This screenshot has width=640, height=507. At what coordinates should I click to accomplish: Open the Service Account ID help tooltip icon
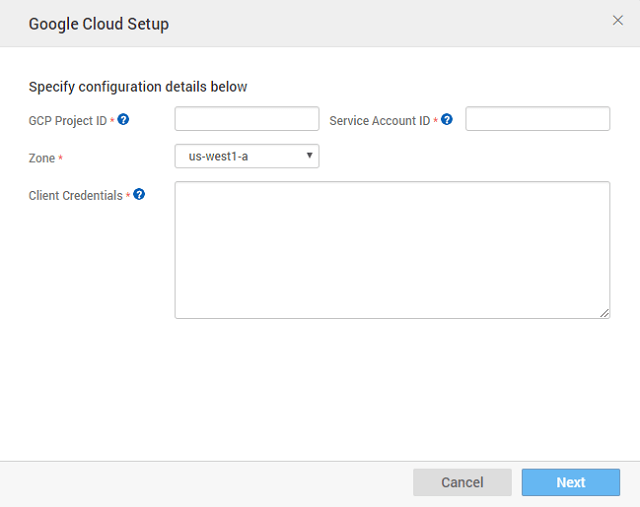pyautogui.click(x=447, y=120)
